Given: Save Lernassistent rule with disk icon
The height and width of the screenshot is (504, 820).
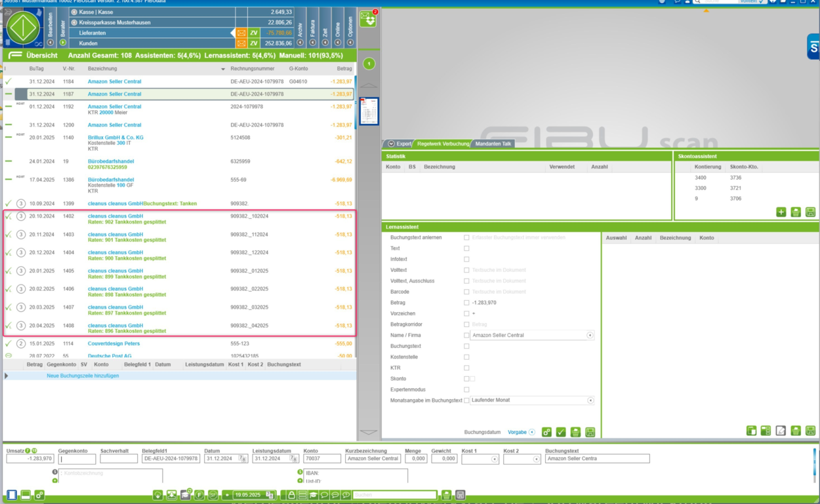Looking at the screenshot, I should pos(590,432).
